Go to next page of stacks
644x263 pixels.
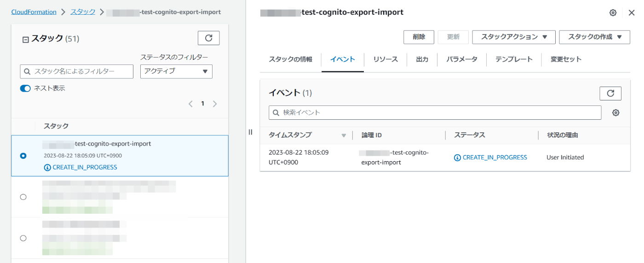point(215,104)
